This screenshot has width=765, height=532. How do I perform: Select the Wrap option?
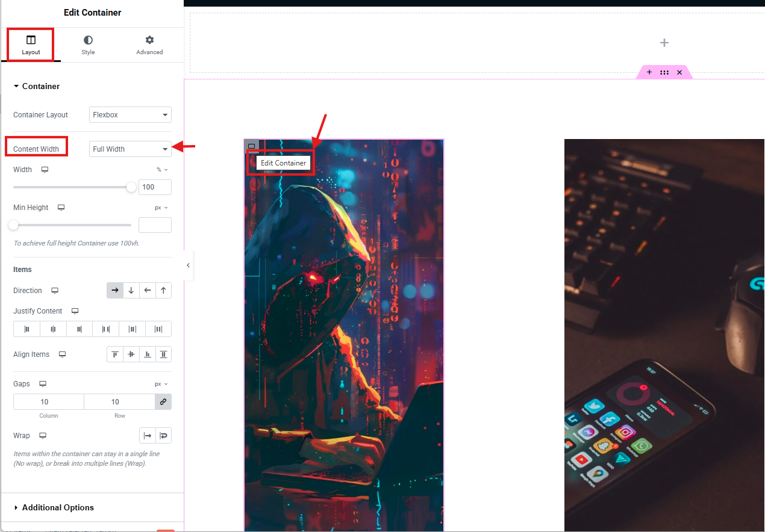(x=164, y=436)
